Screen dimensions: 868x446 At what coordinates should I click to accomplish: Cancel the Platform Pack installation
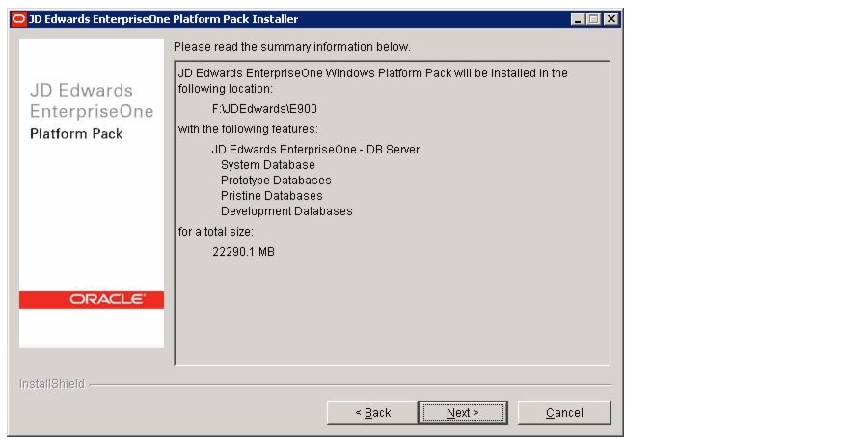click(564, 413)
